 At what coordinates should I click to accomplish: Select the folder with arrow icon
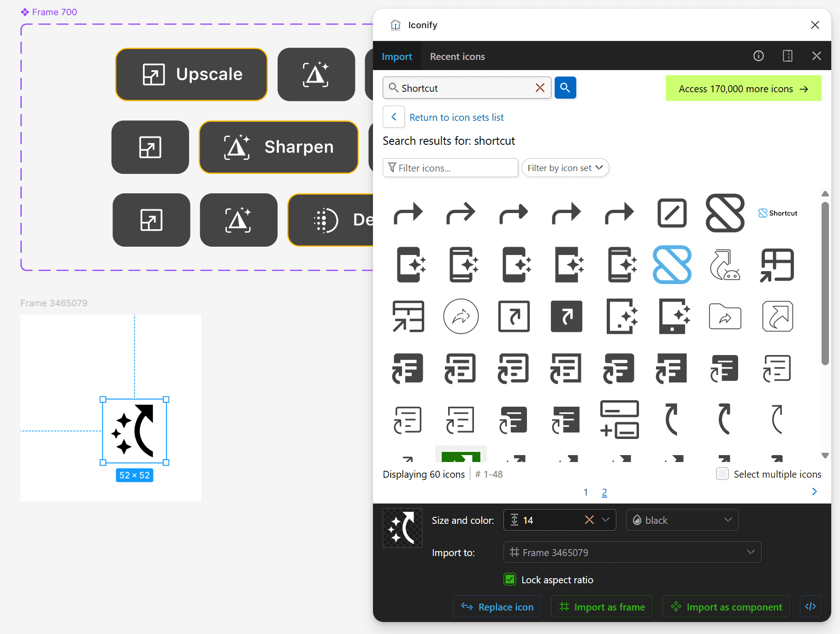pyautogui.click(x=725, y=316)
